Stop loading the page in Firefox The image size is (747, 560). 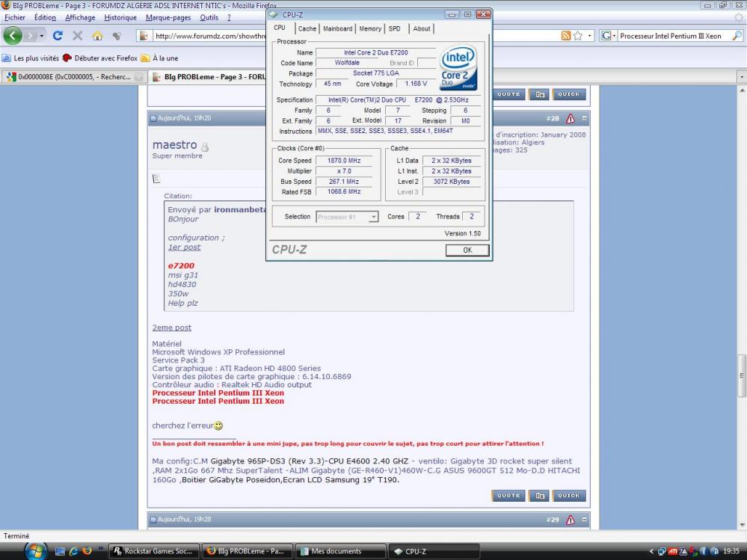tap(77, 36)
